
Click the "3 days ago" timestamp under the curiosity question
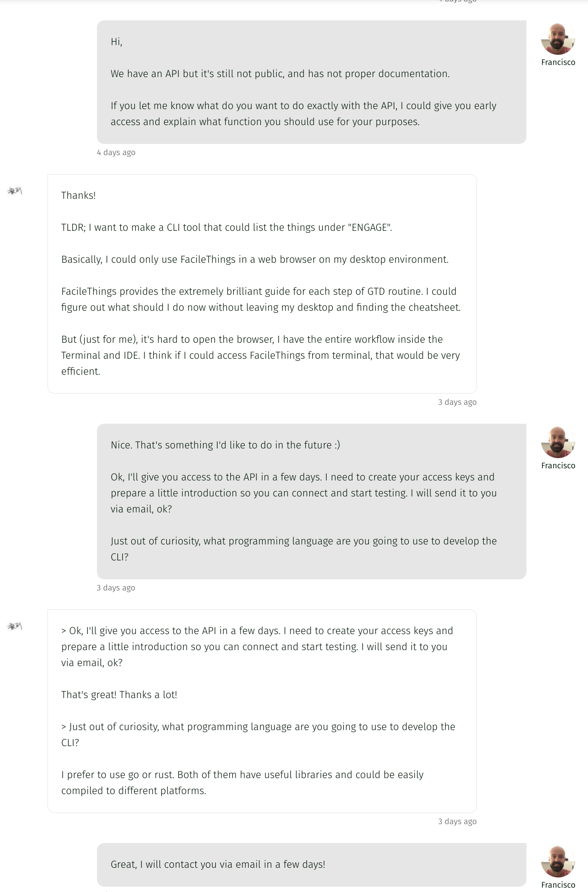click(116, 588)
